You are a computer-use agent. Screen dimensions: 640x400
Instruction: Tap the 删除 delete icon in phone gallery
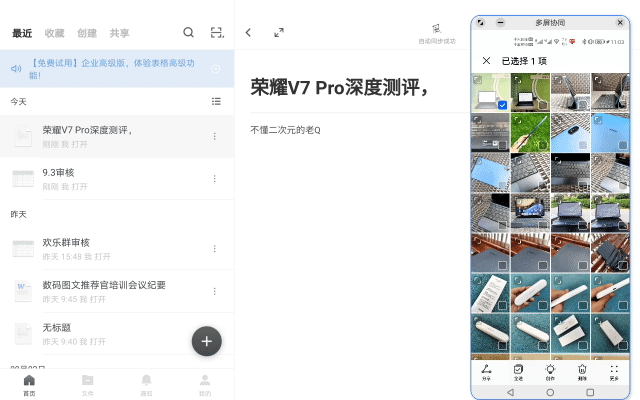click(582, 372)
